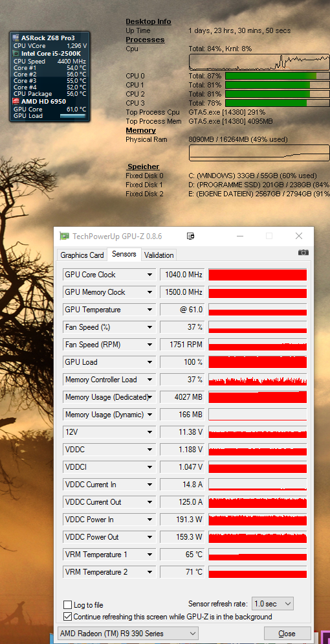Open the Sensor refresh rate dropdown
Viewport: 330px width, 644px height.
tap(272, 604)
